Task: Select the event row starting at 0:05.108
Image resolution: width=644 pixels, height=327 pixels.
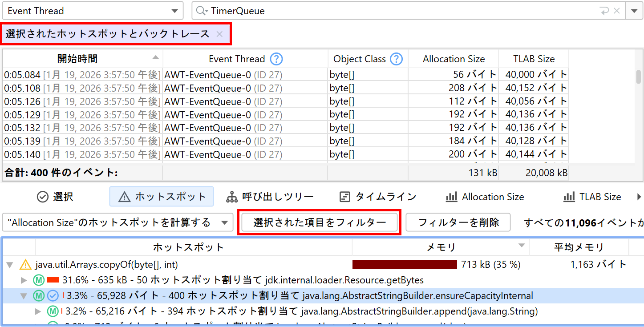Action: point(286,88)
